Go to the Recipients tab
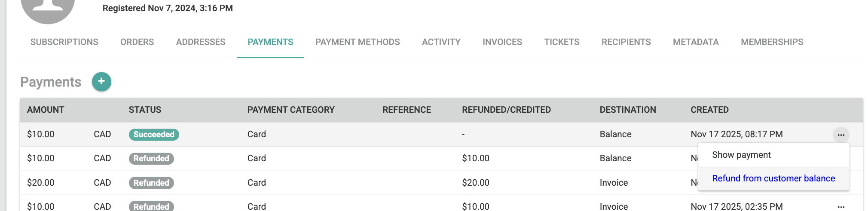Viewport: 868px width, 211px height. [626, 42]
